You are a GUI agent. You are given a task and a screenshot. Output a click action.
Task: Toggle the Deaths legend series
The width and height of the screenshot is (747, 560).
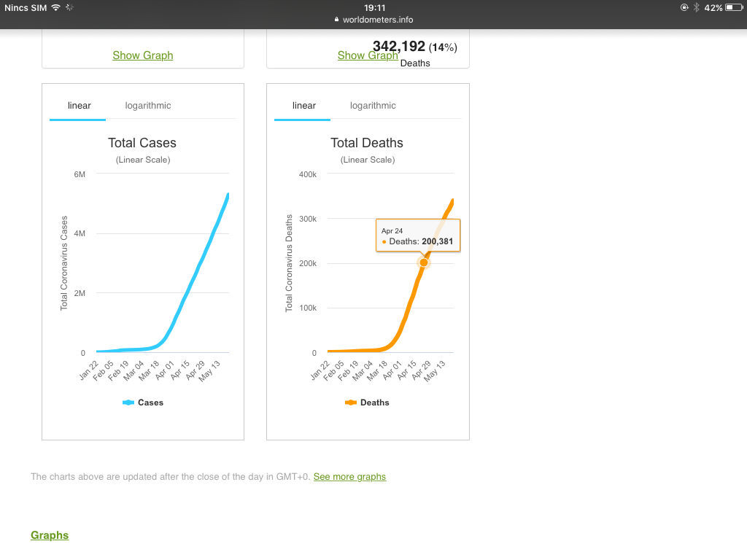point(367,402)
